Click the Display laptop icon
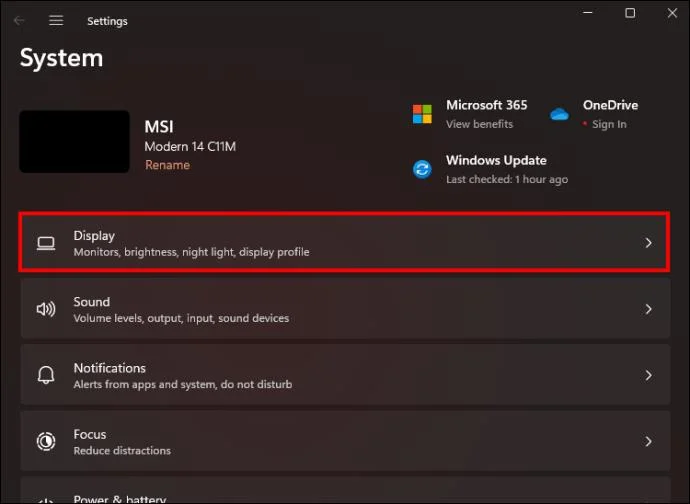 [46, 243]
